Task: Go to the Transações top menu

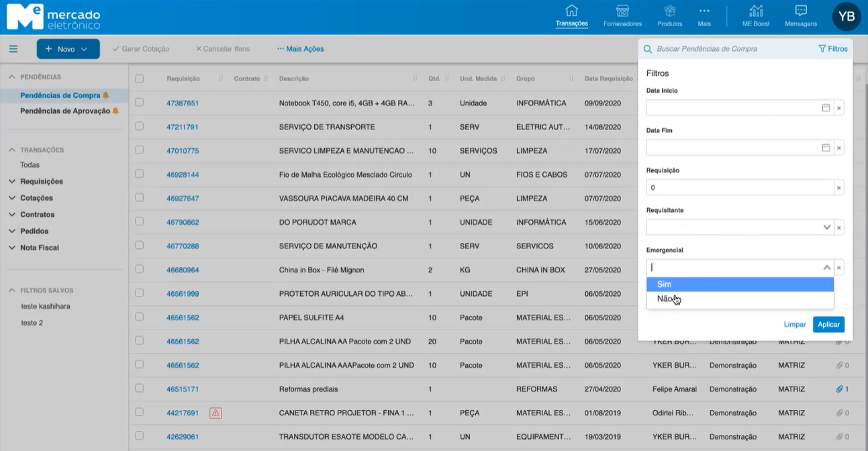Action: pyautogui.click(x=571, y=17)
